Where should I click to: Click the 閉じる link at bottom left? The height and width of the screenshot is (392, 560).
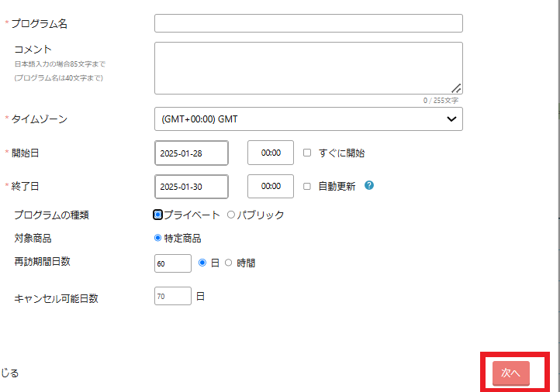[9, 373]
